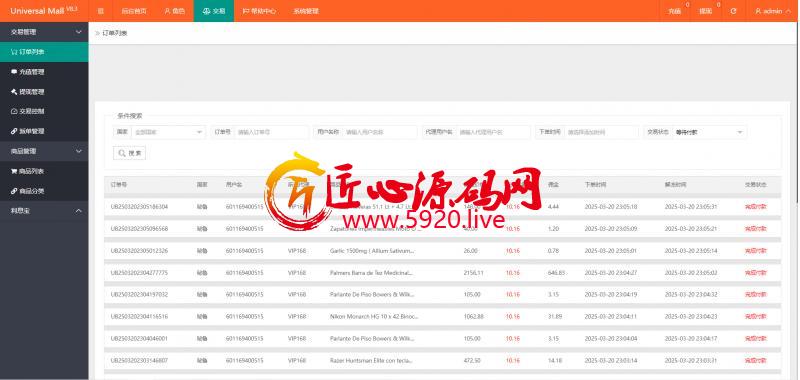800x380 pixels.
Task: Click the 充值 notification button in header
Action: coord(675,11)
